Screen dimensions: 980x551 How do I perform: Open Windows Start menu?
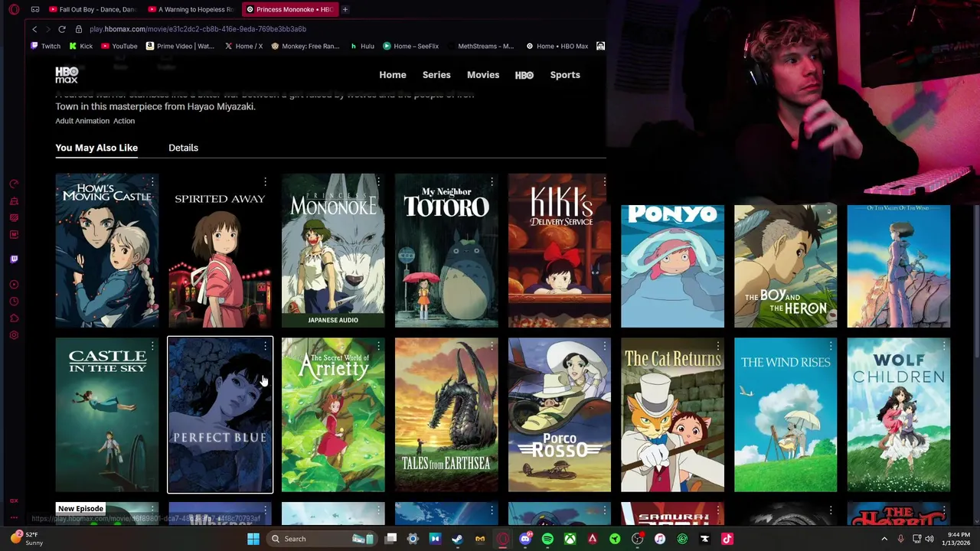click(253, 539)
